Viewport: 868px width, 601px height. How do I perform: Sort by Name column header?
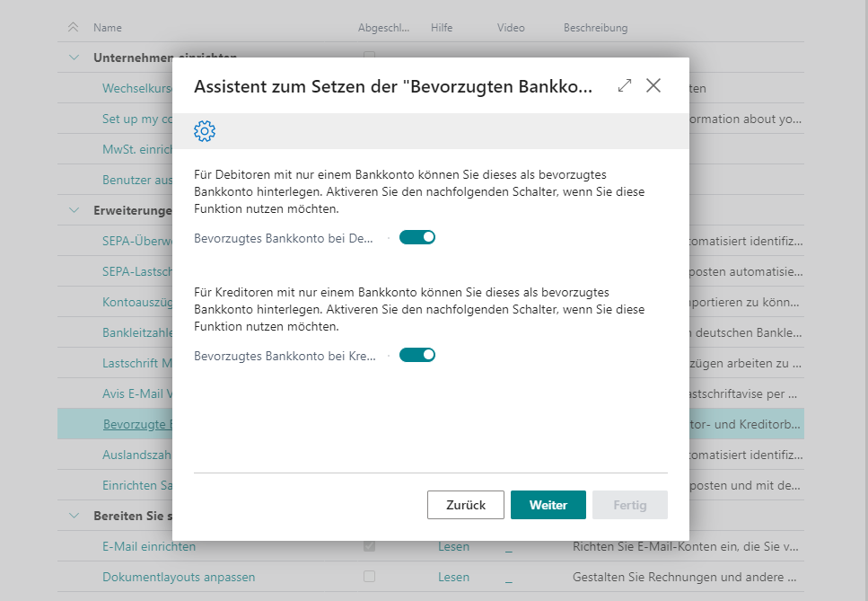coord(108,28)
